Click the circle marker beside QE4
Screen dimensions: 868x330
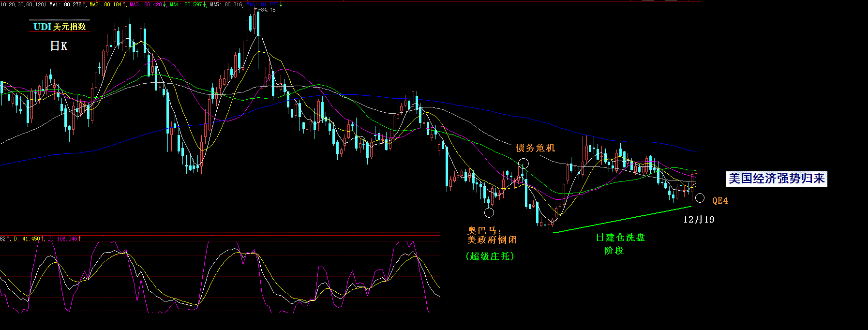[x=700, y=198]
